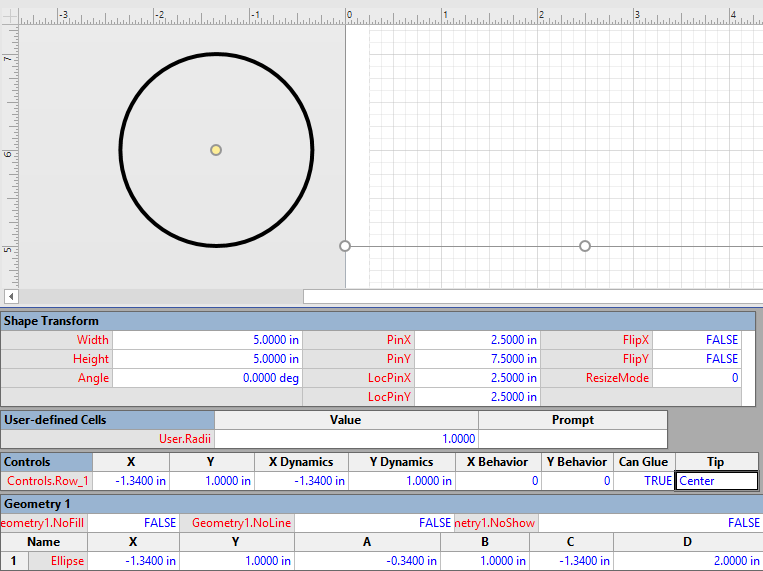Click the Controls.Row_1 row name
Screen dimensions: 763x571
(x=47, y=481)
